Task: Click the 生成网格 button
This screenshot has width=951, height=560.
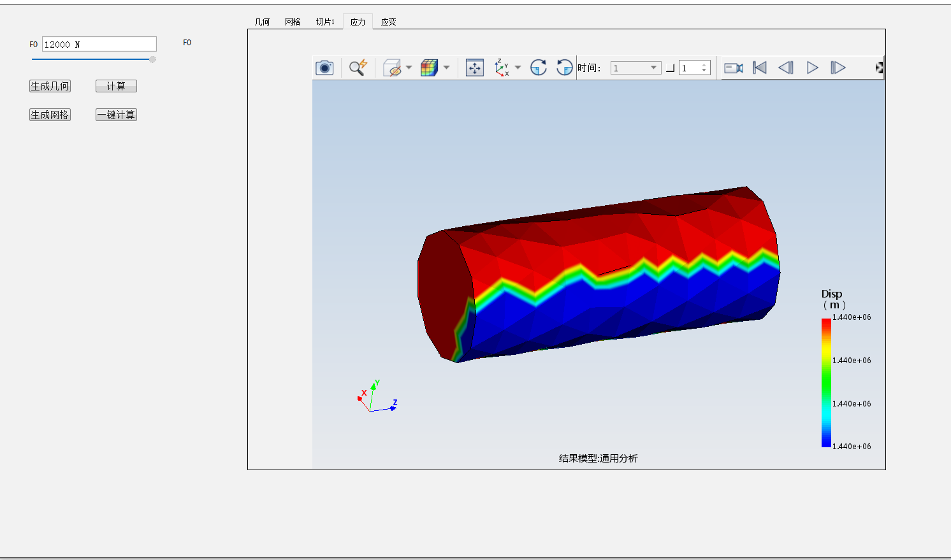Action: point(50,115)
